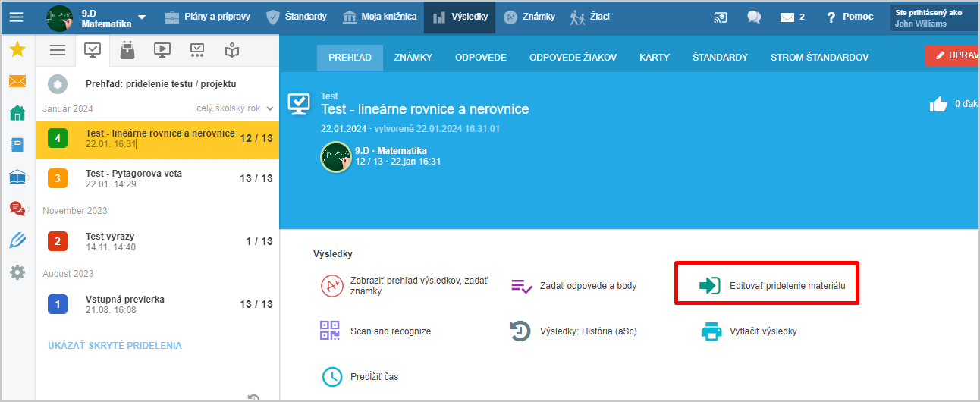
Task: Click Vytlačiť výsledky printer option
Action: pyautogui.click(x=748, y=331)
